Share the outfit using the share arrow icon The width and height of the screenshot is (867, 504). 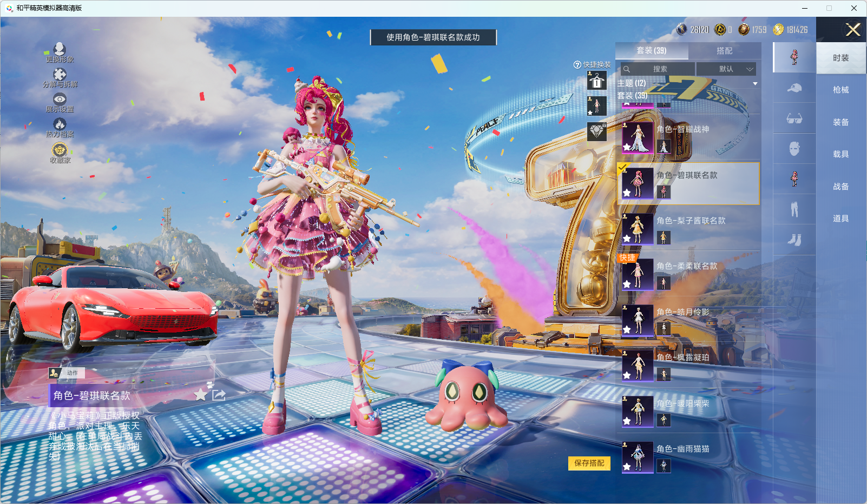point(219,395)
